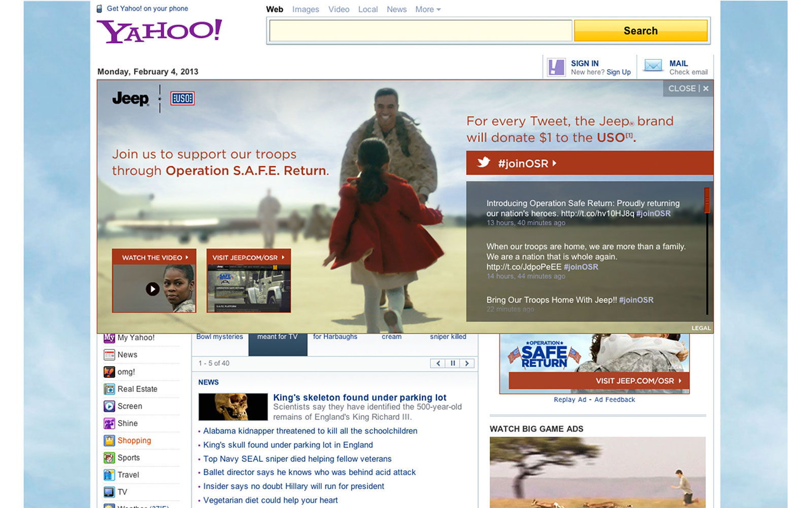Click the tweet feed scrollbar handle
812x508 pixels.
pyautogui.click(x=706, y=200)
